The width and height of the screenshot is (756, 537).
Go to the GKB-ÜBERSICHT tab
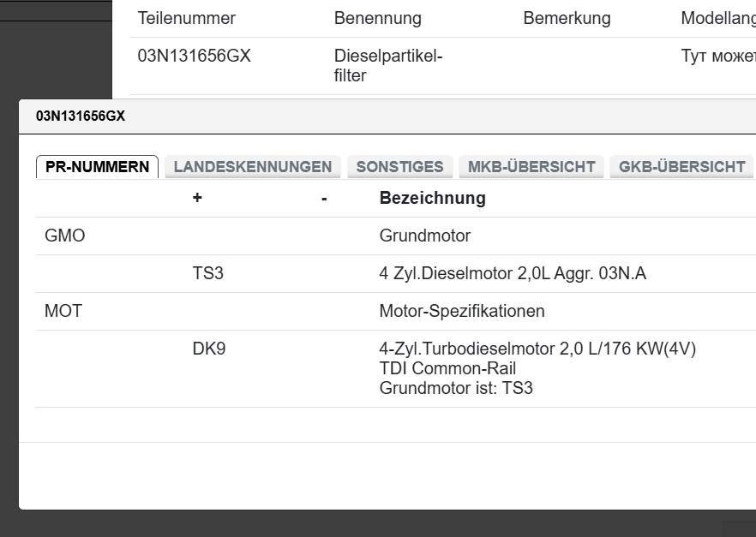[681, 167]
